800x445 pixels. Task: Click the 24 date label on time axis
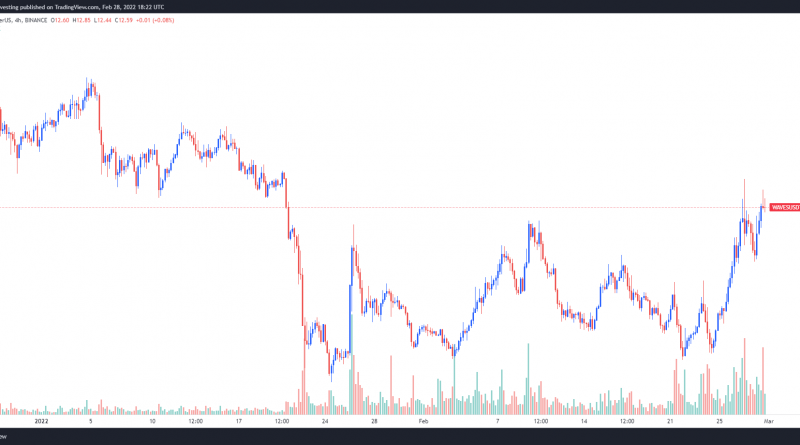[327, 422]
